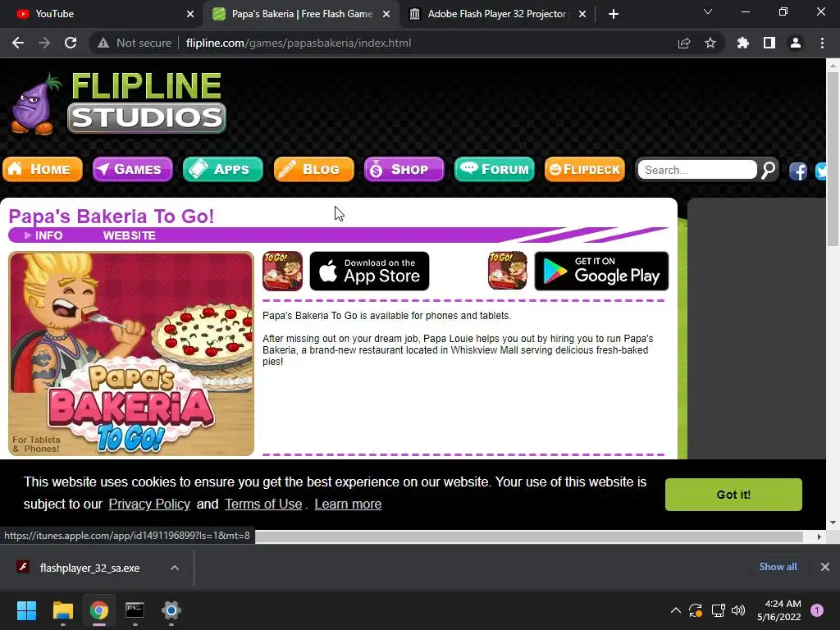Click the Chrome taskbar icon

pos(99,610)
